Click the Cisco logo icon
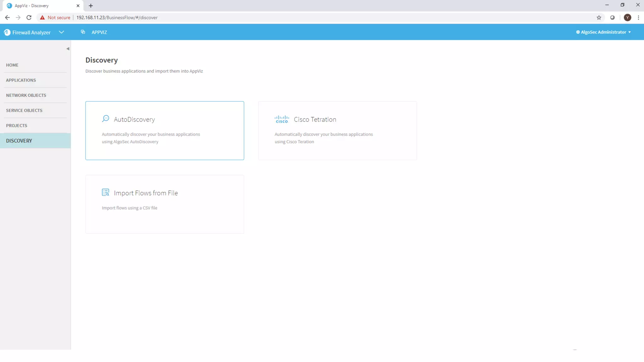 tap(281, 119)
